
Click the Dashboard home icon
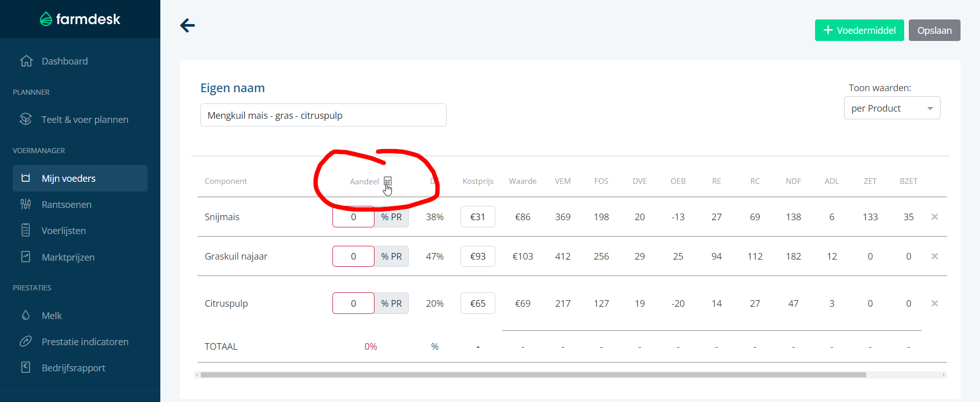pos(26,61)
